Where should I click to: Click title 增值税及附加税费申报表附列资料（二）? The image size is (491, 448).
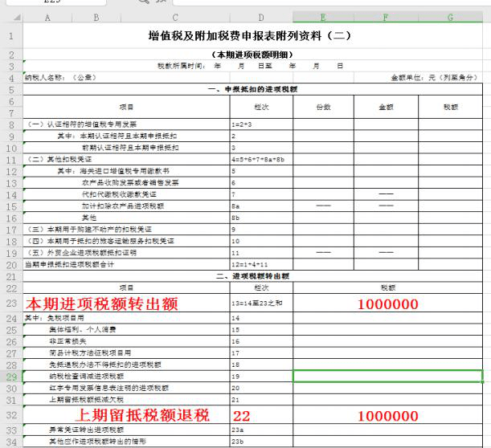tap(250, 36)
